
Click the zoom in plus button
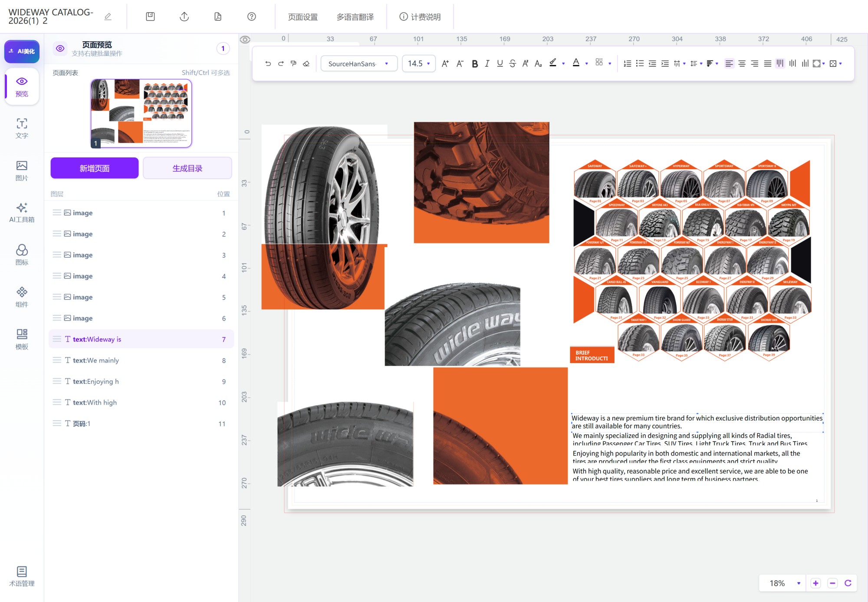coord(815,583)
